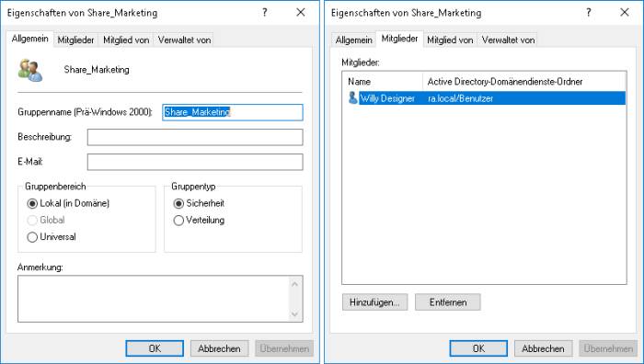Click Anmerkung scrollbar down arrow
The width and height of the screenshot is (644, 364).
295,314
